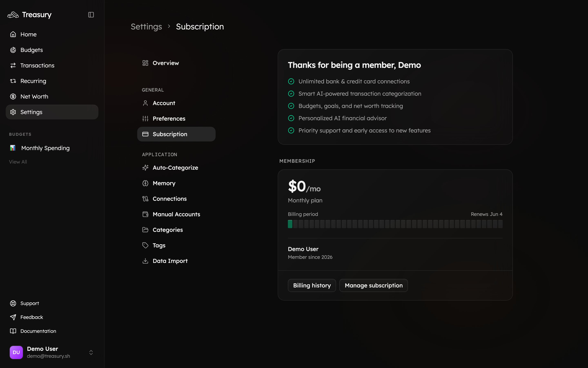This screenshot has height=368, width=588.
Task: Click the DU user avatar
Action: tap(16, 352)
